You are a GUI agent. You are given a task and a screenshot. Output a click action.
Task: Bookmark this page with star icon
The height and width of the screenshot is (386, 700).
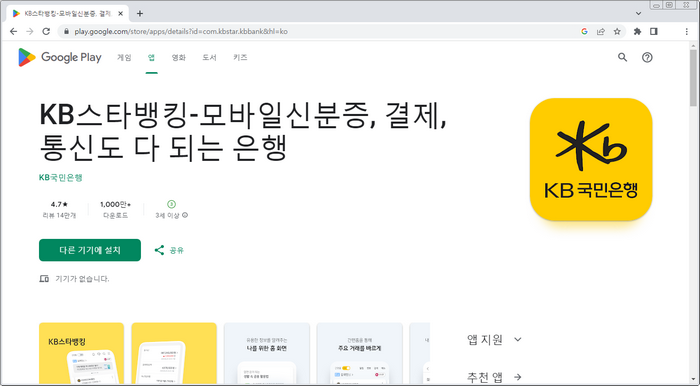[617, 31]
